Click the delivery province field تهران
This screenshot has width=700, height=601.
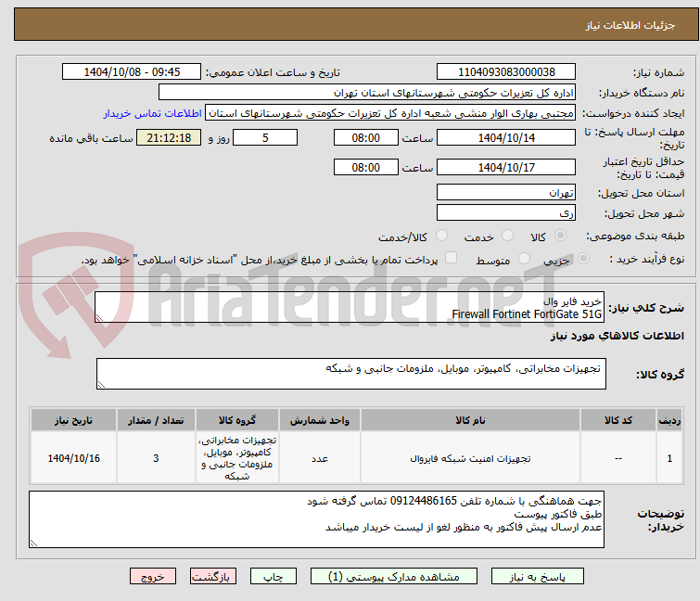[506, 192]
